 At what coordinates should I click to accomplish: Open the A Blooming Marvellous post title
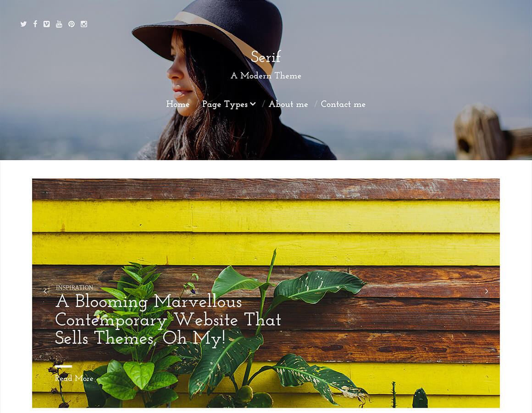click(168, 320)
